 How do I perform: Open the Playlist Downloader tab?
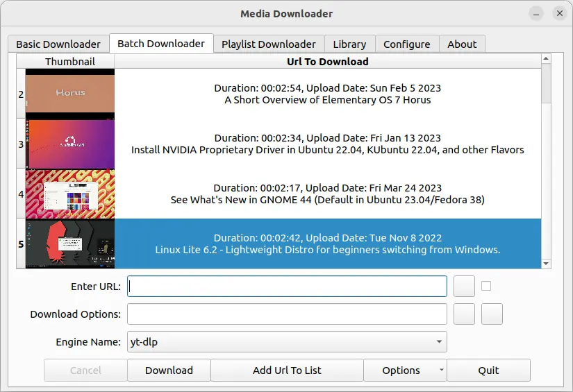click(268, 44)
